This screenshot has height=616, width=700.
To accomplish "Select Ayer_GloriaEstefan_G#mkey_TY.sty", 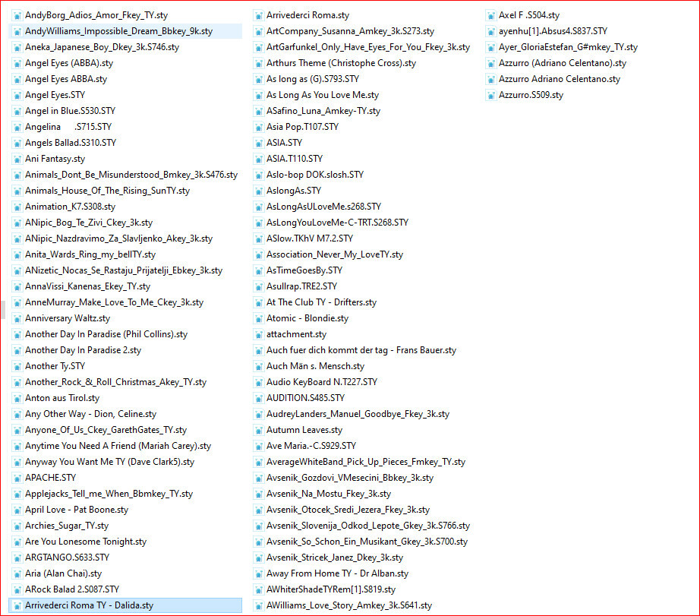I will pos(568,47).
